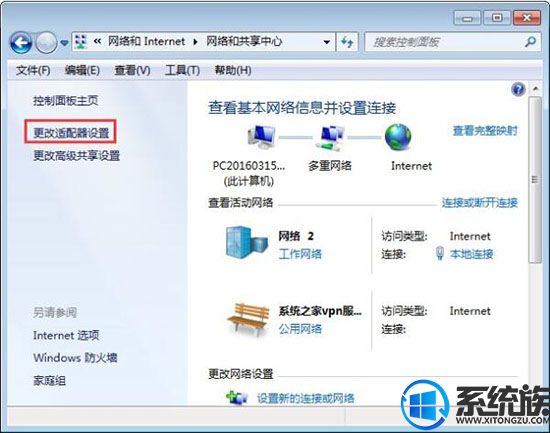Expand the address bar dropdown arrow

(x=327, y=42)
